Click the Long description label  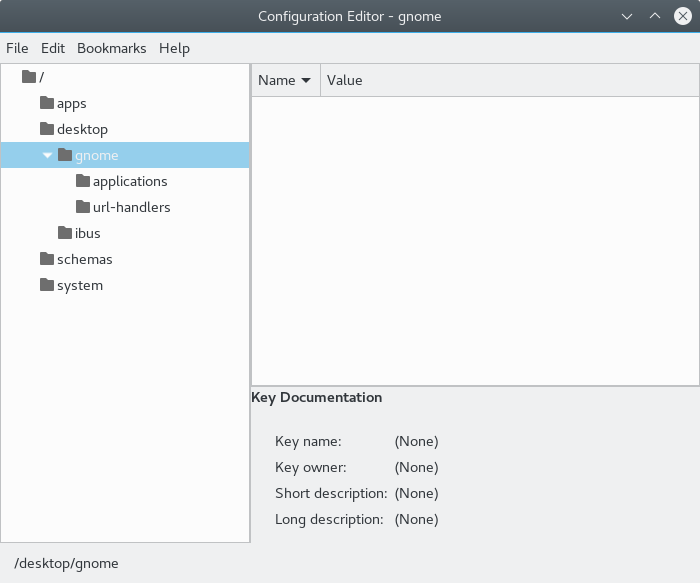[x=329, y=519]
